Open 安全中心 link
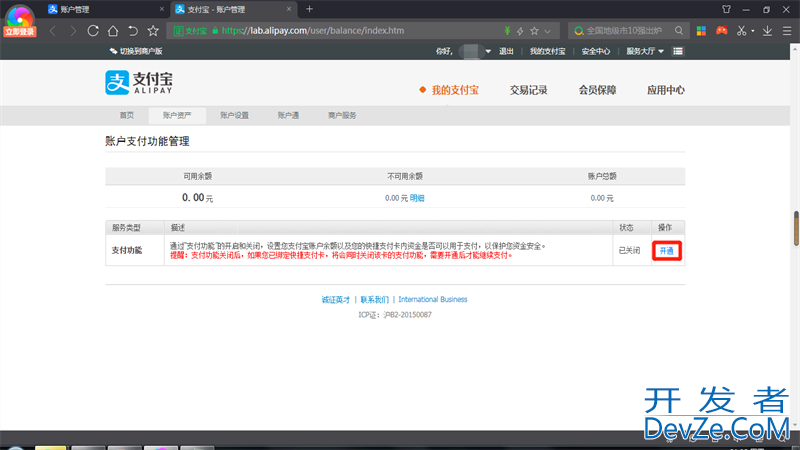Image resolution: width=800 pixels, height=450 pixels. pyautogui.click(x=596, y=51)
